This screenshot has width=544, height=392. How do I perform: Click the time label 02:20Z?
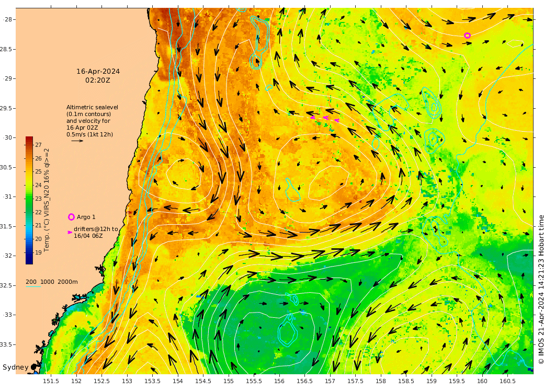click(x=98, y=80)
